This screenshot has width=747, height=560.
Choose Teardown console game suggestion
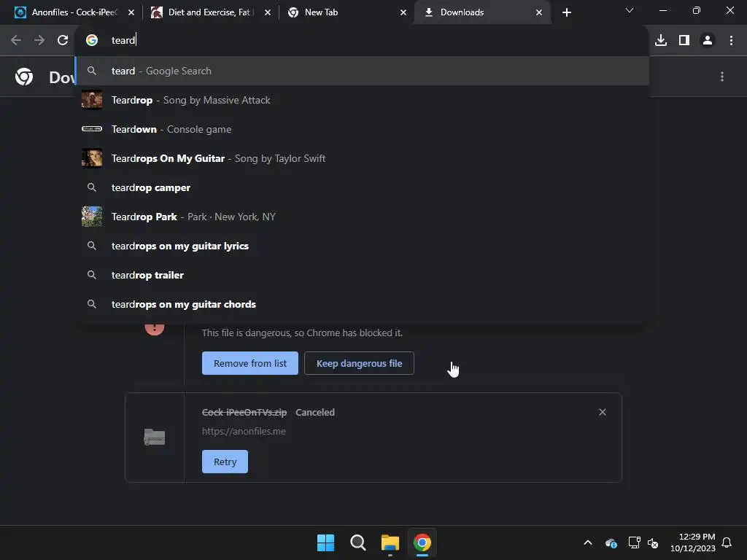[362, 129]
